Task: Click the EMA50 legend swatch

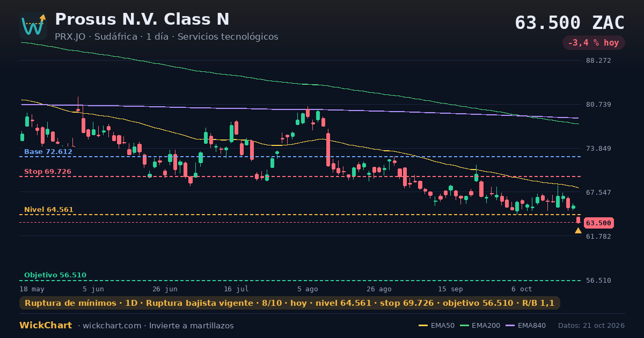Action: (423, 326)
